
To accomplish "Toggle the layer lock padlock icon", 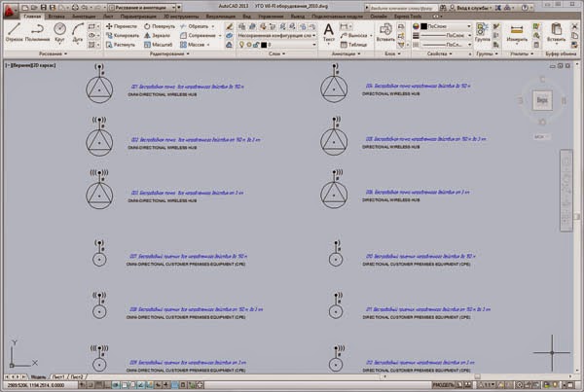I will click(256, 45).
